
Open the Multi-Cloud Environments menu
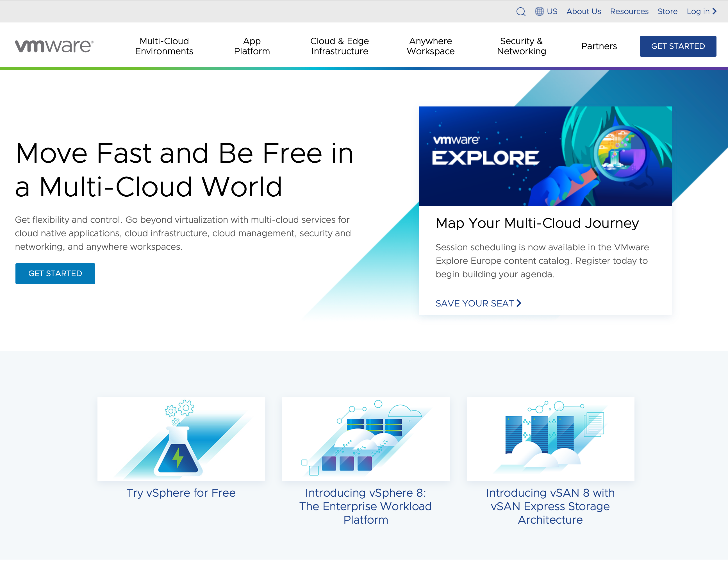tap(164, 46)
